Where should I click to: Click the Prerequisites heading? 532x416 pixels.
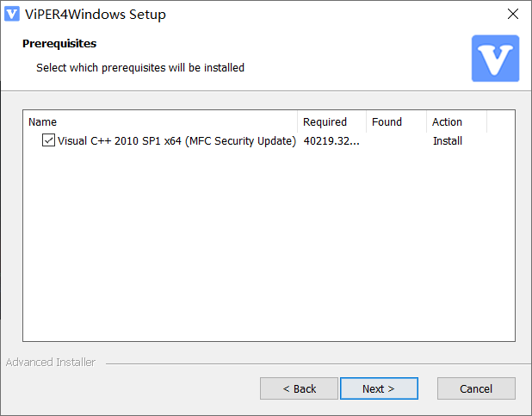59,43
